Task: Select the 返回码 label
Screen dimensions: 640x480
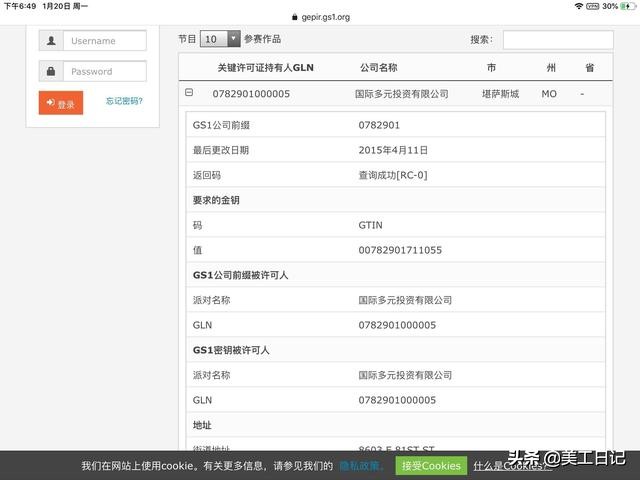Action: point(207,175)
